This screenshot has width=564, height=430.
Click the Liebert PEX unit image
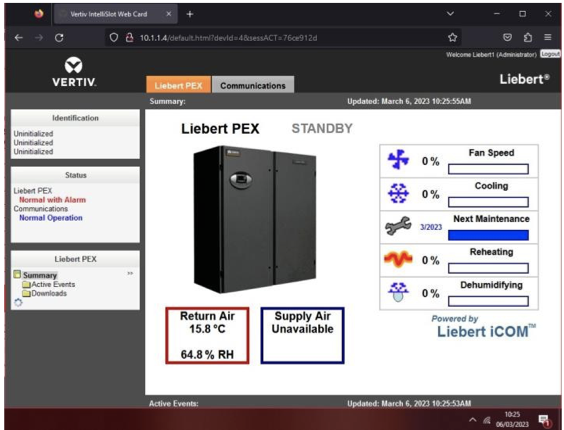255,219
